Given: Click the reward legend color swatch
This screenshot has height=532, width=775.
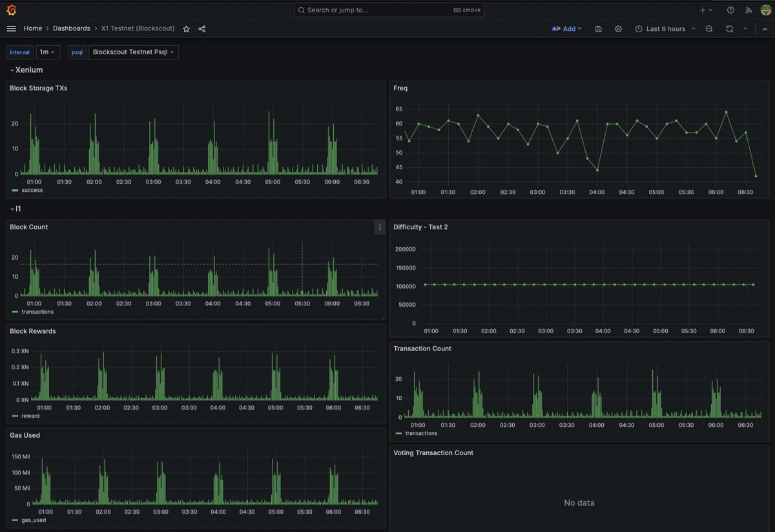Looking at the screenshot, I should 15,416.
